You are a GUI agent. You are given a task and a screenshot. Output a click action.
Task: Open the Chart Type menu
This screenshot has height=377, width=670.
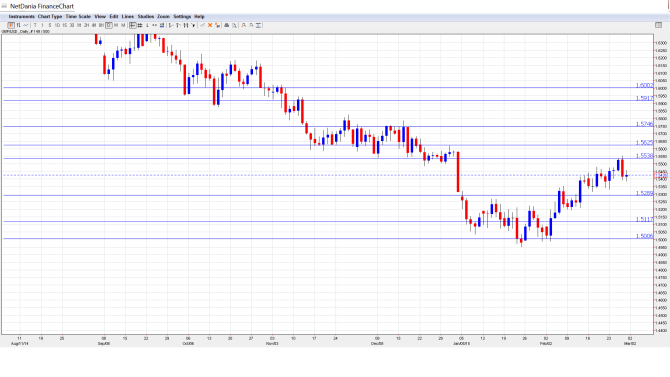coord(50,17)
